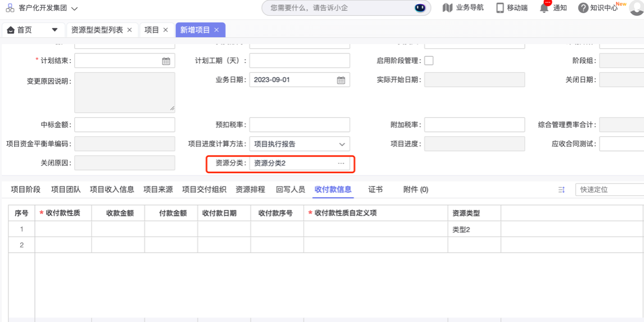Enable the 启用阶段管理 checkbox
The image size is (644, 322).
pos(429,61)
